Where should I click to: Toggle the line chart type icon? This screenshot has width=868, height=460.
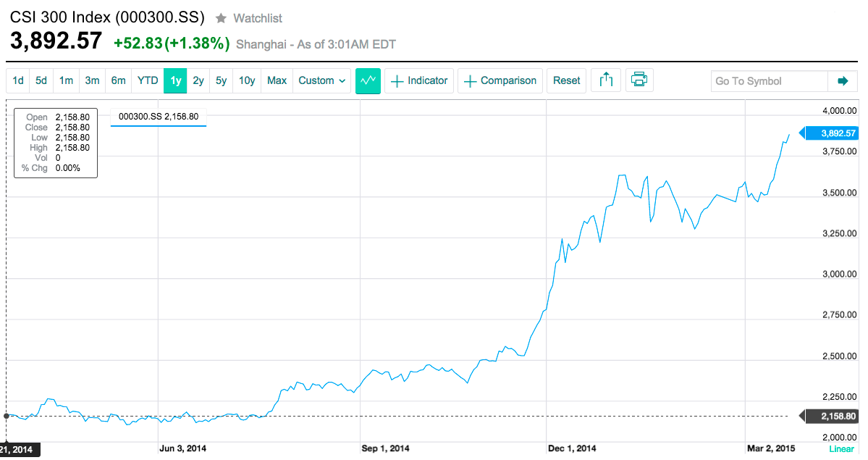click(x=368, y=81)
